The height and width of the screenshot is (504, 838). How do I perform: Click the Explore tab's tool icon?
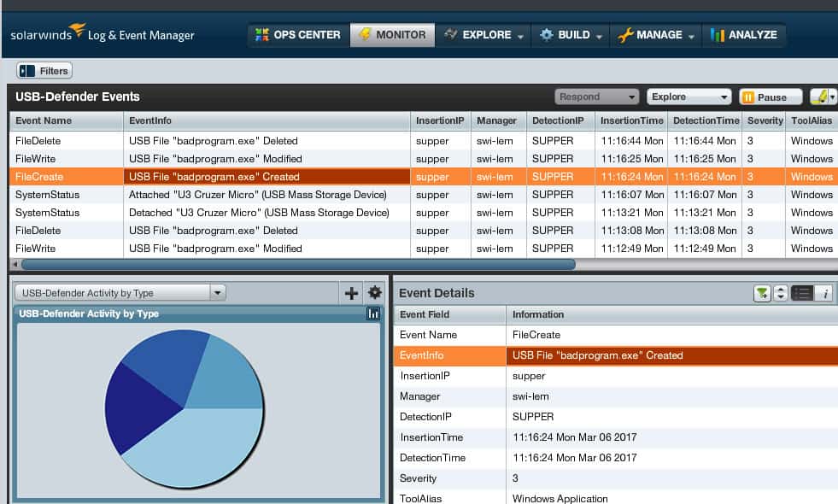[450, 34]
